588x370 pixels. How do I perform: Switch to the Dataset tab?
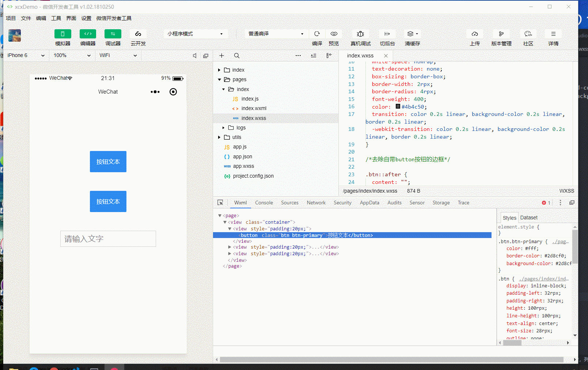pos(529,218)
